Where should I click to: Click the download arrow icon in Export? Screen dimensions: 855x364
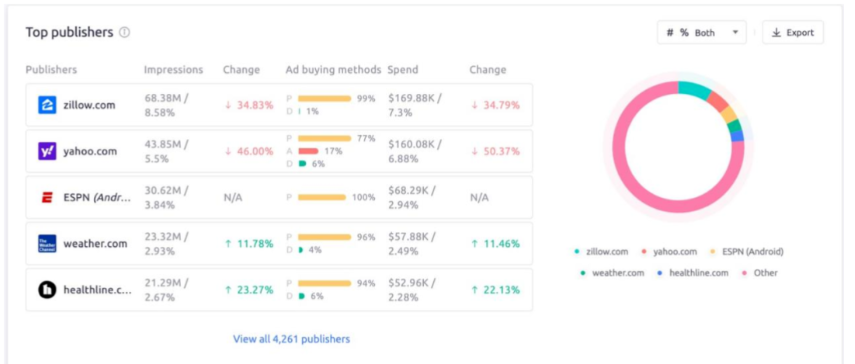coord(776,33)
